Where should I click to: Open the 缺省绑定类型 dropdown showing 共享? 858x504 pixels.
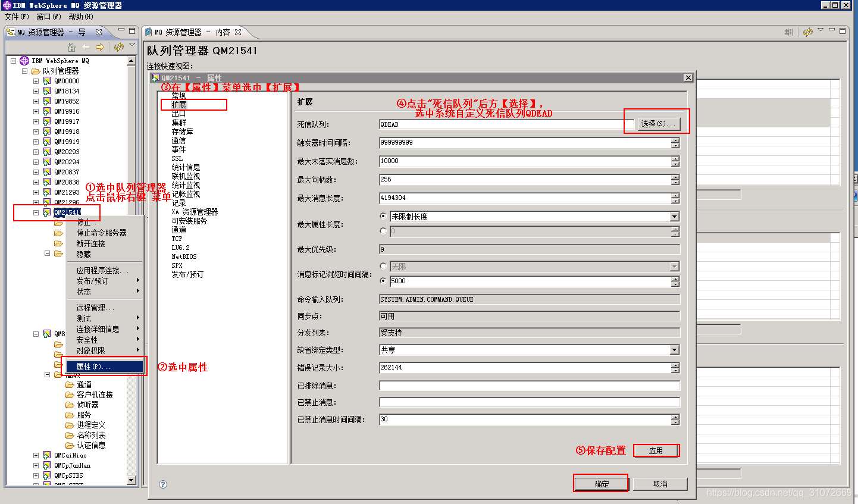675,350
